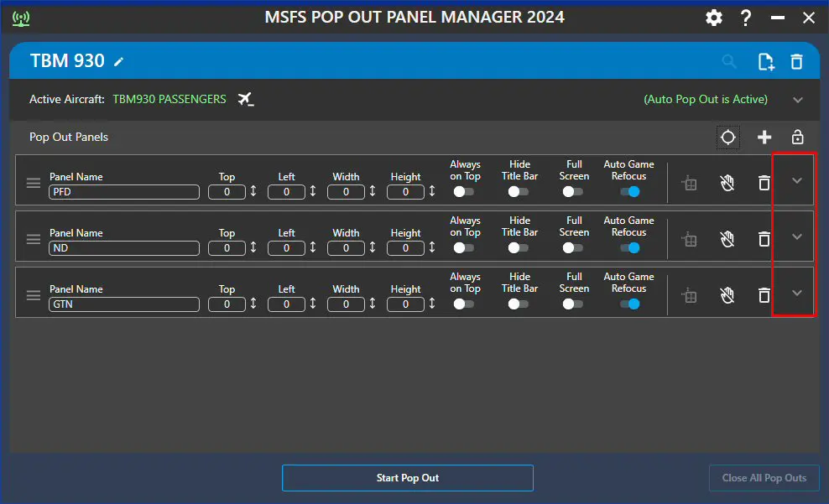The width and height of the screenshot is (829, 504).
Task: Adjust GTN Width value with its arrows
Action: (x=373, y=304)
